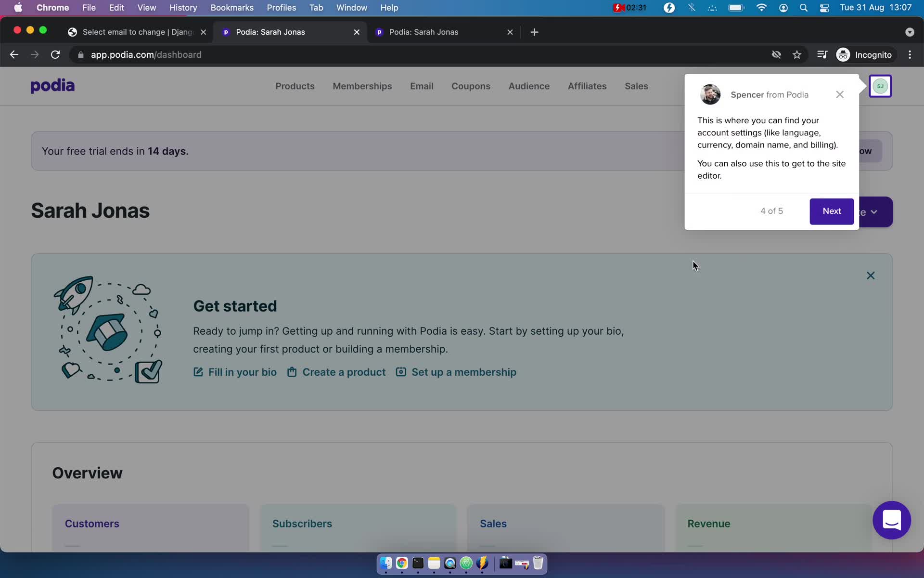Click the site preview dropdown arrow
This screenshot has height=578, width=924.
[x=873, y=212]
